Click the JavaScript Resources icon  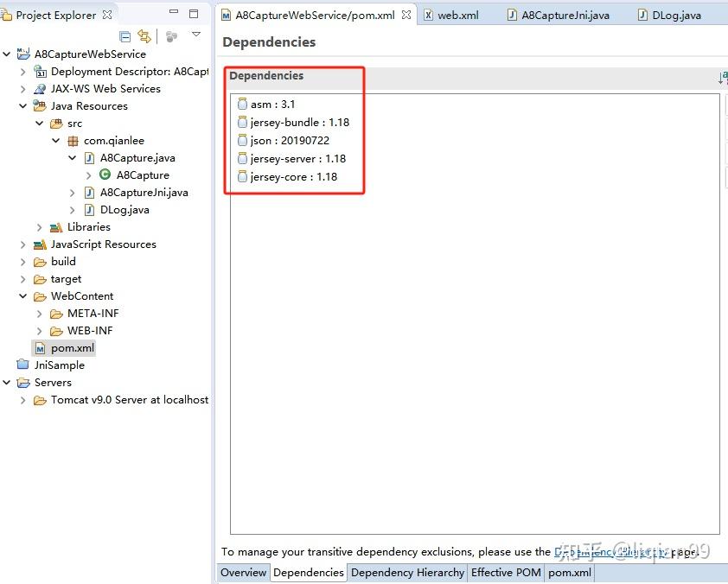[x=39, y=244]
